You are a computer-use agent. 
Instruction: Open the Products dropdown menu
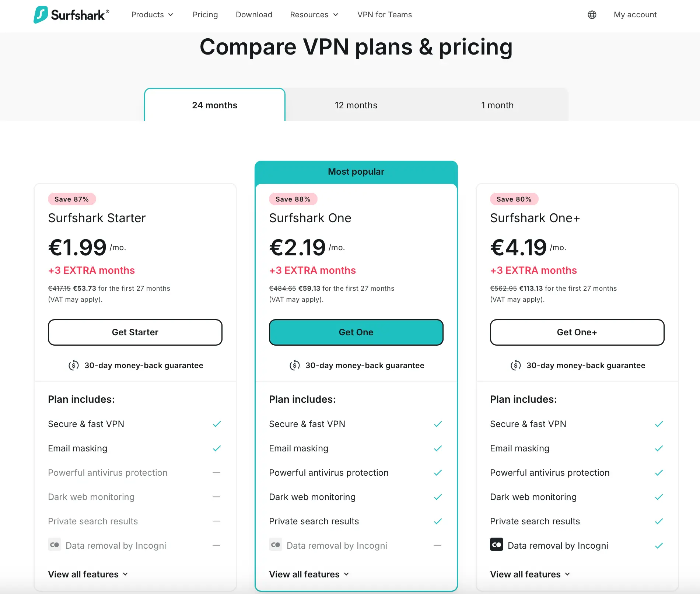tap(152, 15)
